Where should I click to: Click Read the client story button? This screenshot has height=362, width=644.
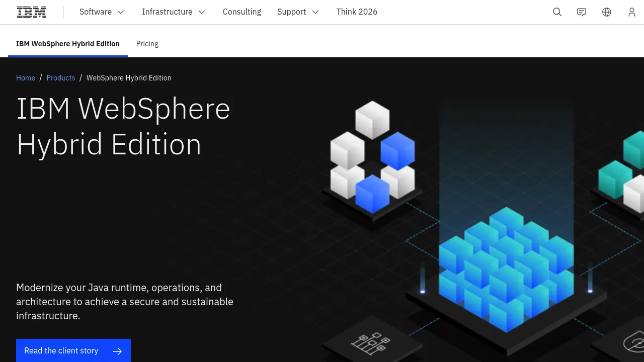pyautogui.click(x=73, y=350)
